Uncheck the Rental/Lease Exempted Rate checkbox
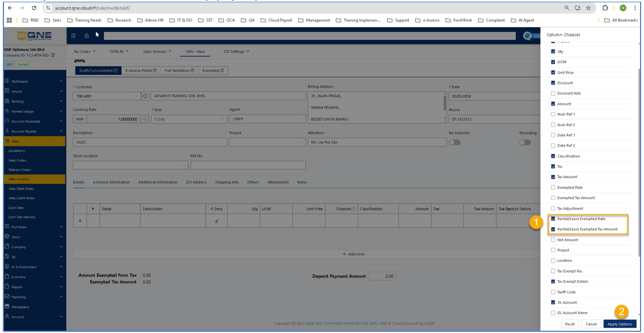The height and width of the screenshot is (333, 644). click(553, 219)
